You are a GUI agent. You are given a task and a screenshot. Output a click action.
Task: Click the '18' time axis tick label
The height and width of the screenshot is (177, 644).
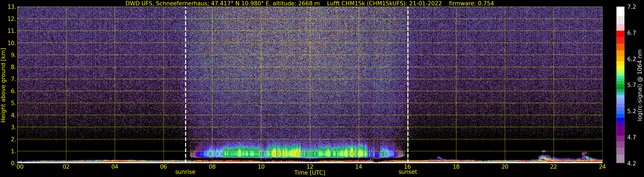[456, 167]
